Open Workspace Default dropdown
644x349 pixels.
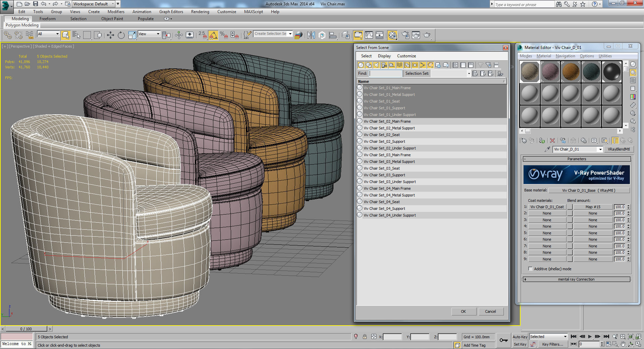94,4
